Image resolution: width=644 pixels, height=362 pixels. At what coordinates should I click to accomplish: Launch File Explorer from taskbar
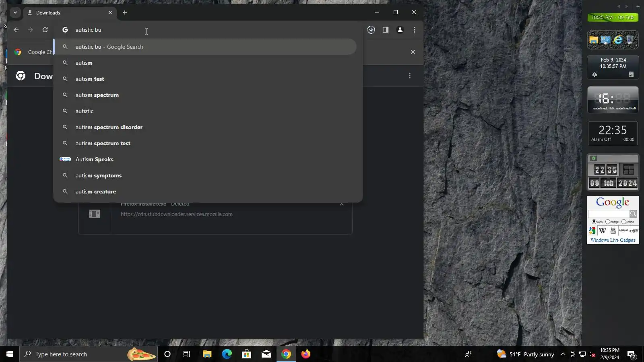coord(207,354)
